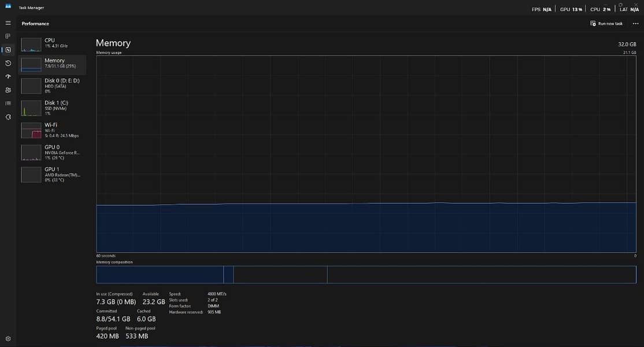
Task: Click the Run new task button
Action: (x=606, y=23)
